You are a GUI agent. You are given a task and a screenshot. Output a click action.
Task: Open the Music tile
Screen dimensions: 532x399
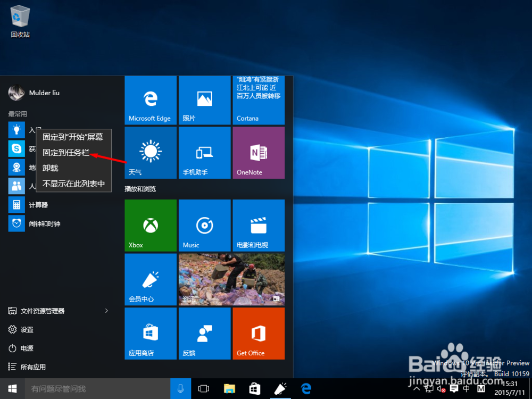(205, 225)
